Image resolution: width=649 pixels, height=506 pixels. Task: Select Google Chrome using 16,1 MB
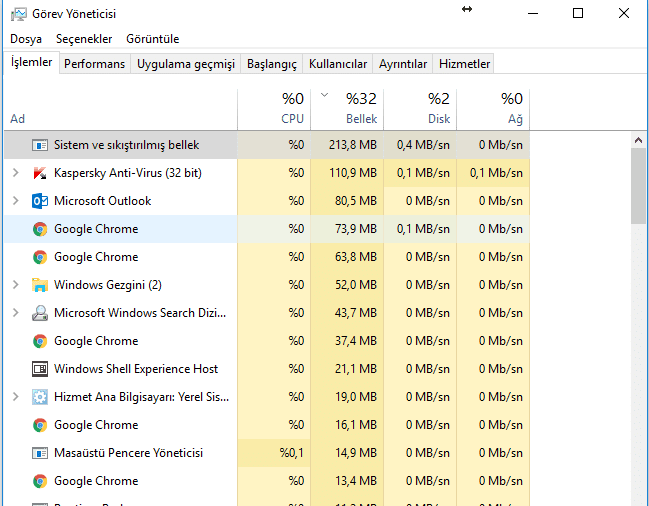[267, 425]
